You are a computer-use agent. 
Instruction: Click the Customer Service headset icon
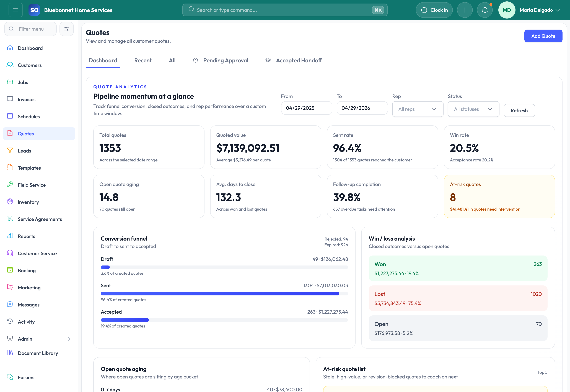pyautogui.click(x=10, y=253)
